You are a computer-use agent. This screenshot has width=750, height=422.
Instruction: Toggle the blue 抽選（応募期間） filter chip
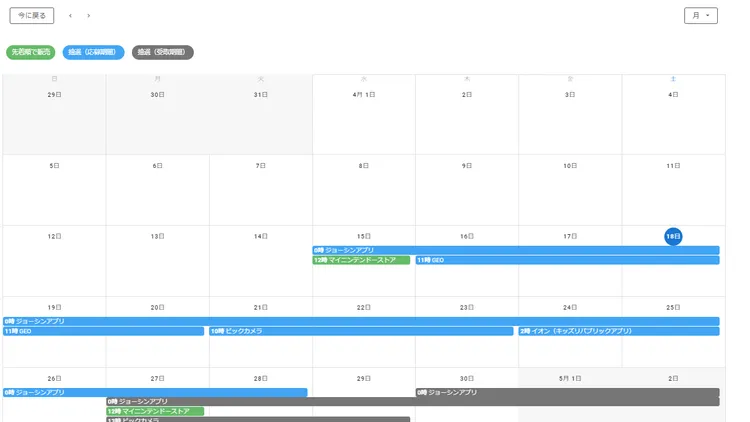coord(93,52)
